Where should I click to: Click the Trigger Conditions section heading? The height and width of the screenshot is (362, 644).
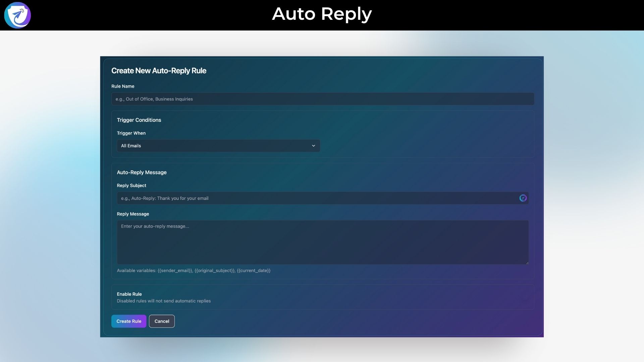click(x=139, y=120)
